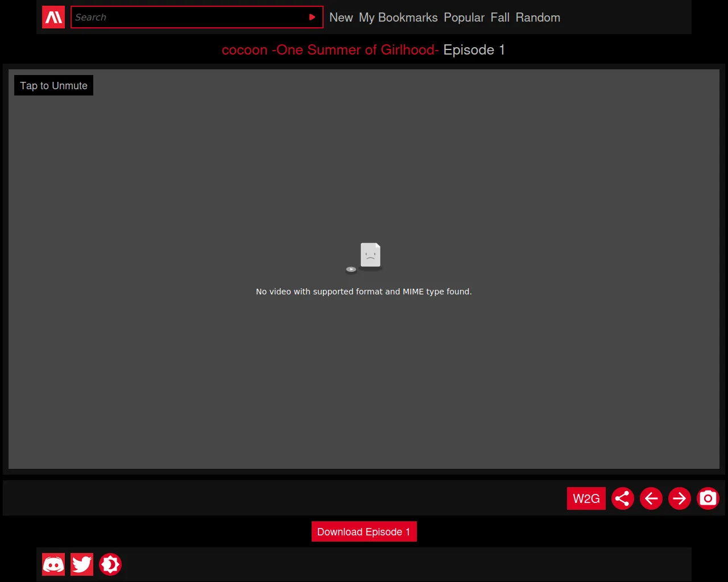728x582 pixels.
Task: Open My Bookmarks in the navigation
Action: 398,18
